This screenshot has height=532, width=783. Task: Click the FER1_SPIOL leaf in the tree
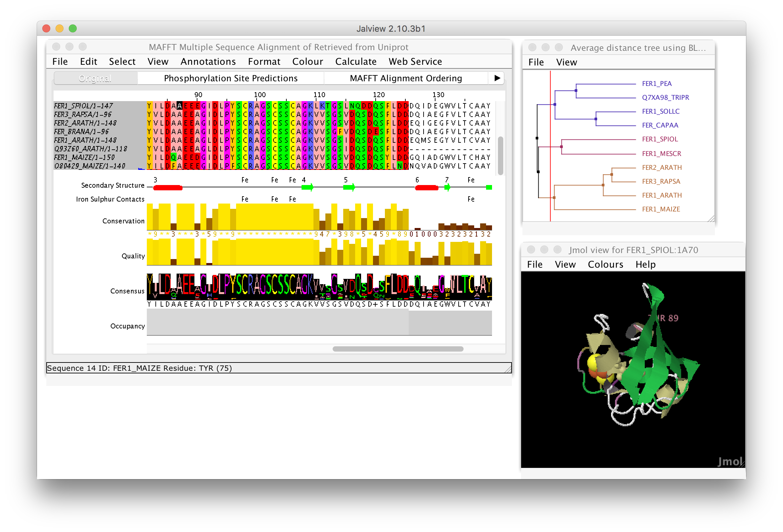click(660, 139)
